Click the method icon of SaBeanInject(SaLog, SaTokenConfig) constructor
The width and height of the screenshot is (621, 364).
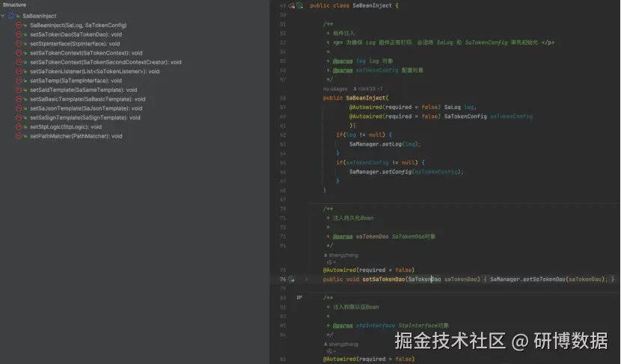[19, 25]
